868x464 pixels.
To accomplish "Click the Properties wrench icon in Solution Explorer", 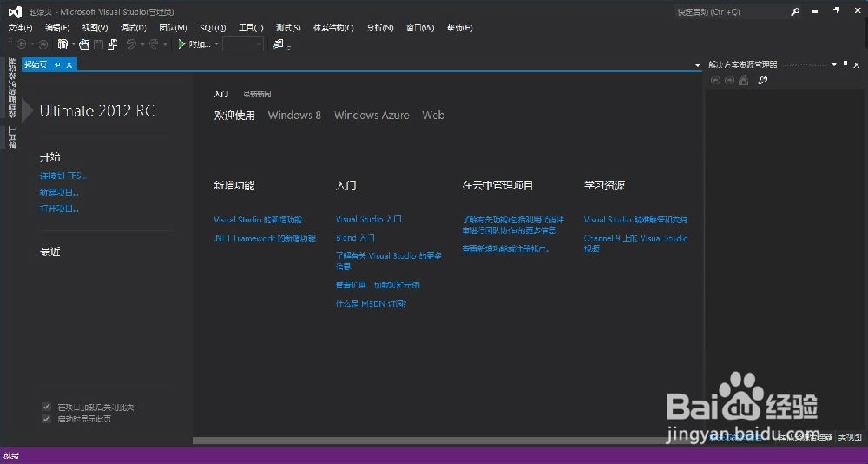I will pyautogui.click(x=762, y=81).
